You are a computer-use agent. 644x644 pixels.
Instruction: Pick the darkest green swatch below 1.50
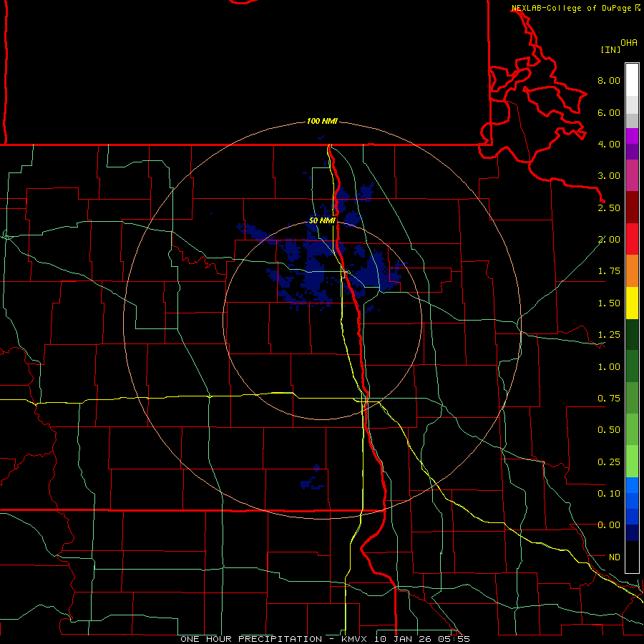632,334
